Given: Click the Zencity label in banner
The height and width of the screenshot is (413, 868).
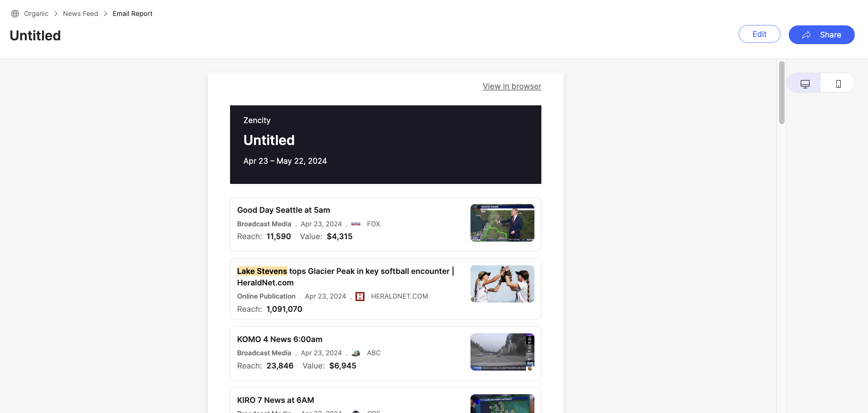Looking at the screenshot, I should (257, 120).
